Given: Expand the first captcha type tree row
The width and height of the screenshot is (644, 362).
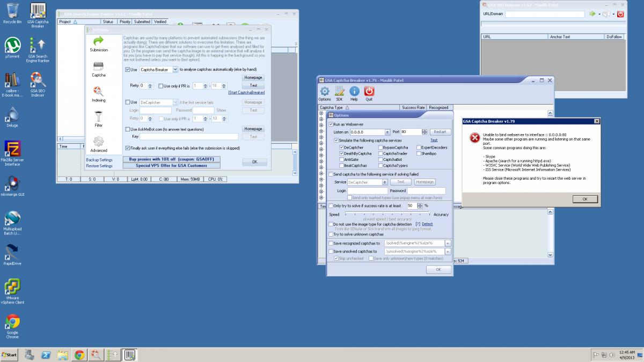Looking at the screenshot, I should 321,114.
